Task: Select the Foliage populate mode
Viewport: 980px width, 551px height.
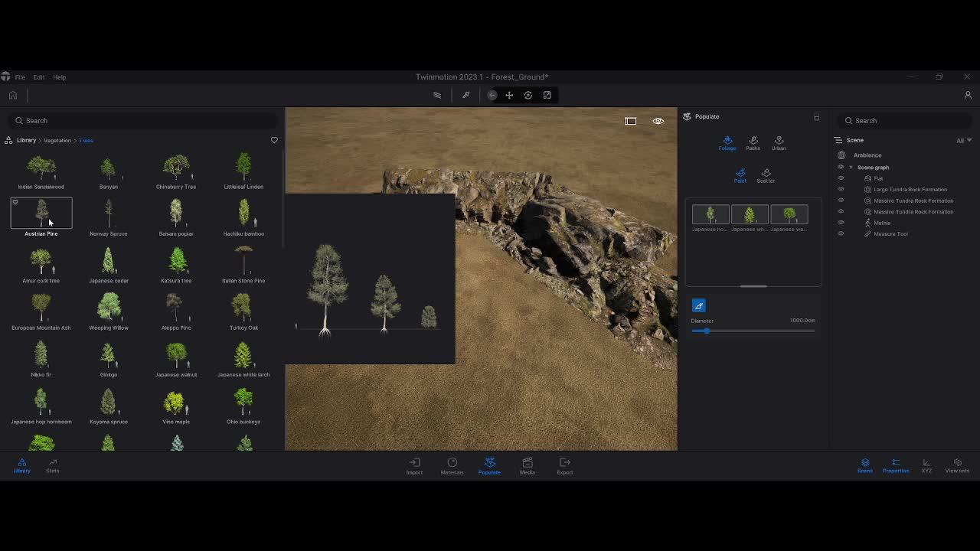Action: 727,142
